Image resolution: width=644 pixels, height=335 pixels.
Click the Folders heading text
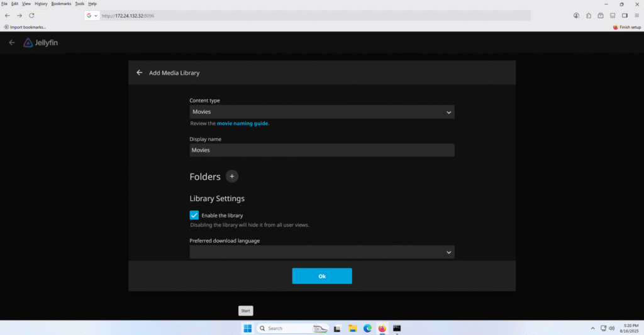point(205,177)
